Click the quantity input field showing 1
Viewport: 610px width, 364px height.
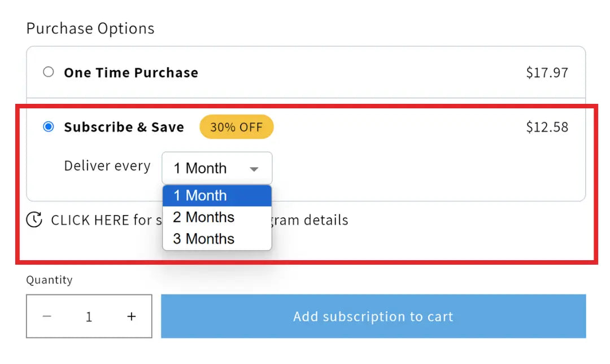[89, 317]
